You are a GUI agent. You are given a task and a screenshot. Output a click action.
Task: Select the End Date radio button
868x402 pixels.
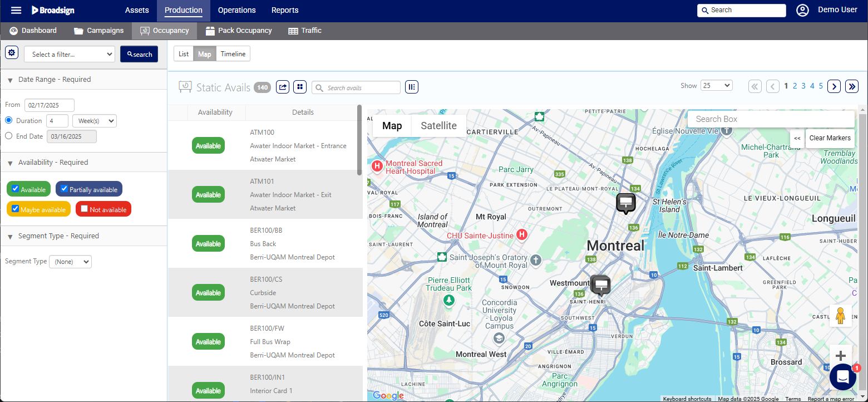[x=8, y=136]
